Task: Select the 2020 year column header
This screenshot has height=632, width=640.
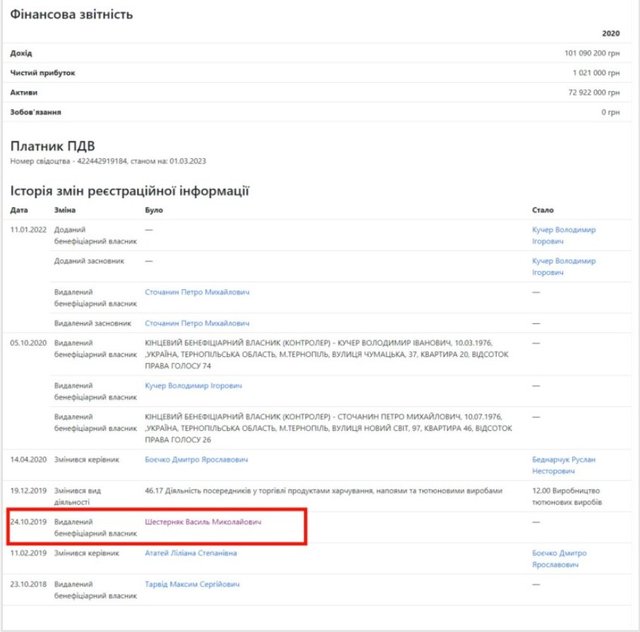Action: [x=611, y=33]
